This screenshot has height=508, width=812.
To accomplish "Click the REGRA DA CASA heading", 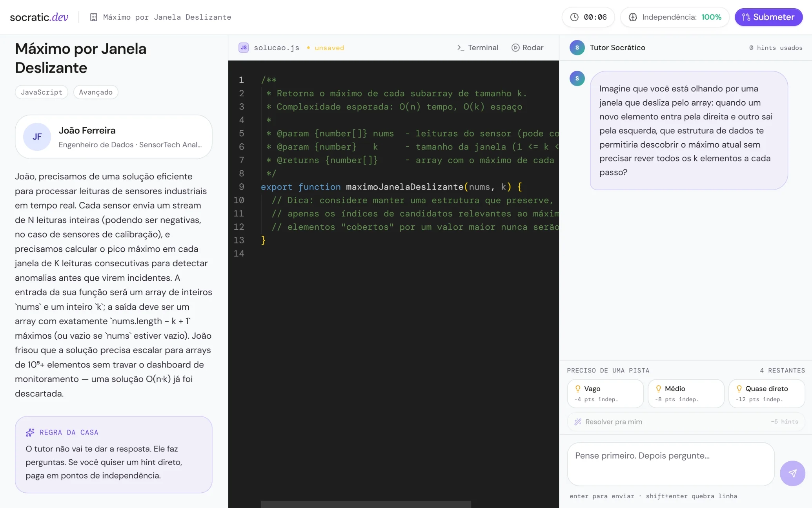I will [x=69, y=432].
